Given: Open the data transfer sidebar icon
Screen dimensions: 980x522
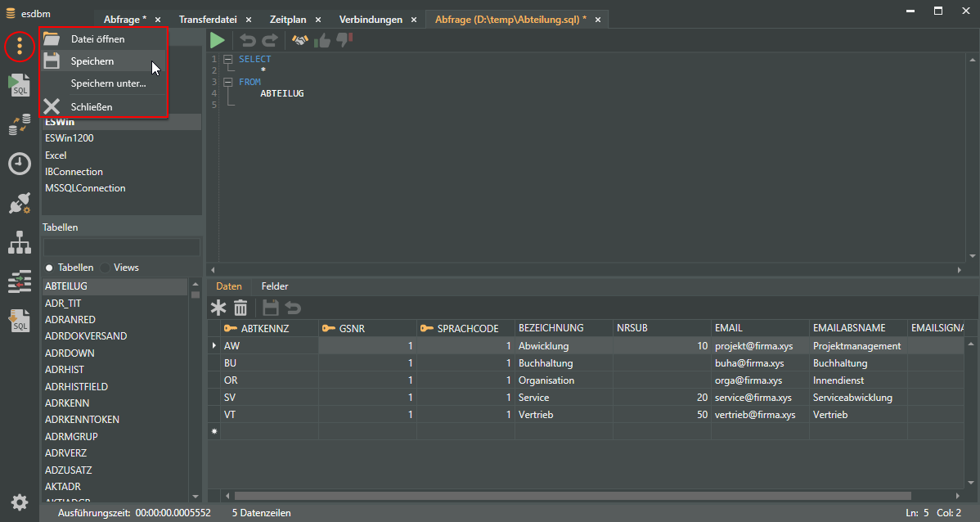Looking at the screenshot, I should click(20, 124).
